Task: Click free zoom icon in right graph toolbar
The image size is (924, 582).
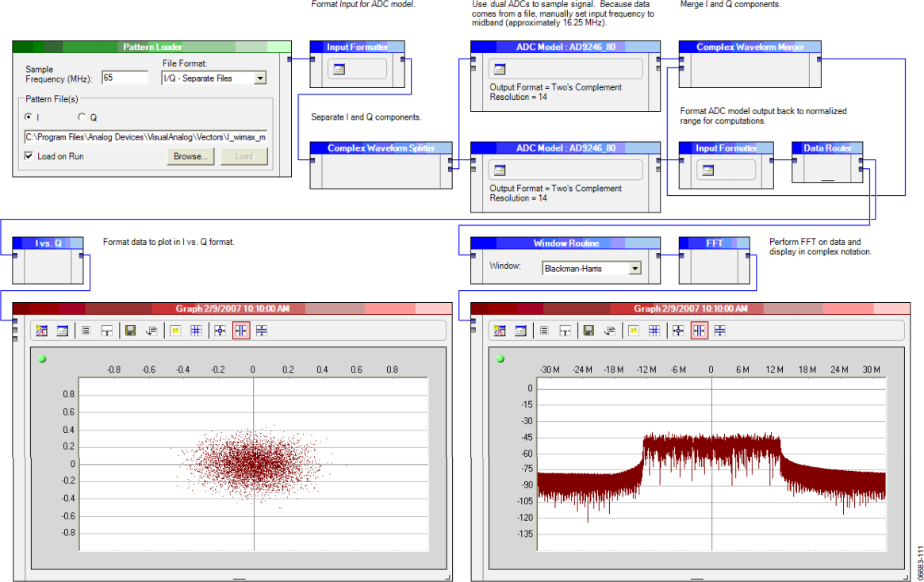Action: [x=677, y=331]
